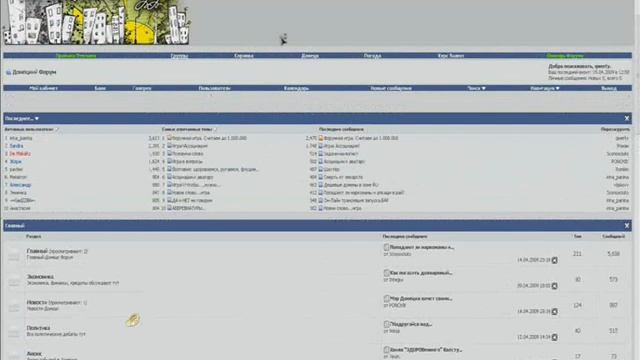This screenshot has width=640, height=360.
Task: Open go-to-last-post icon in Новости row
Action: point(554,312)
